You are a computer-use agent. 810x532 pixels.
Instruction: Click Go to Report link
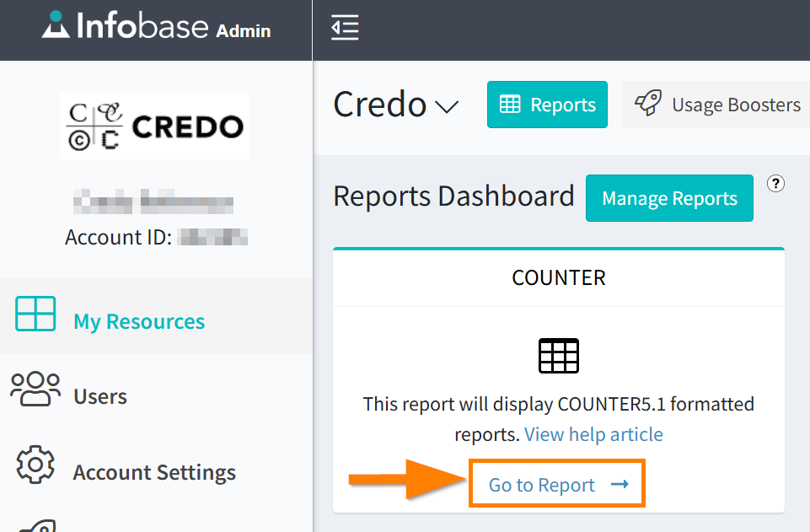[557, 485]
